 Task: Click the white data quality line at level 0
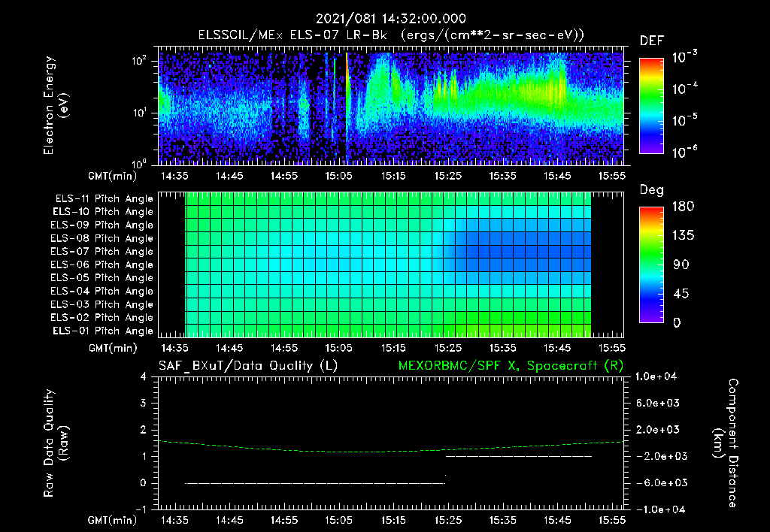(315, 483)
